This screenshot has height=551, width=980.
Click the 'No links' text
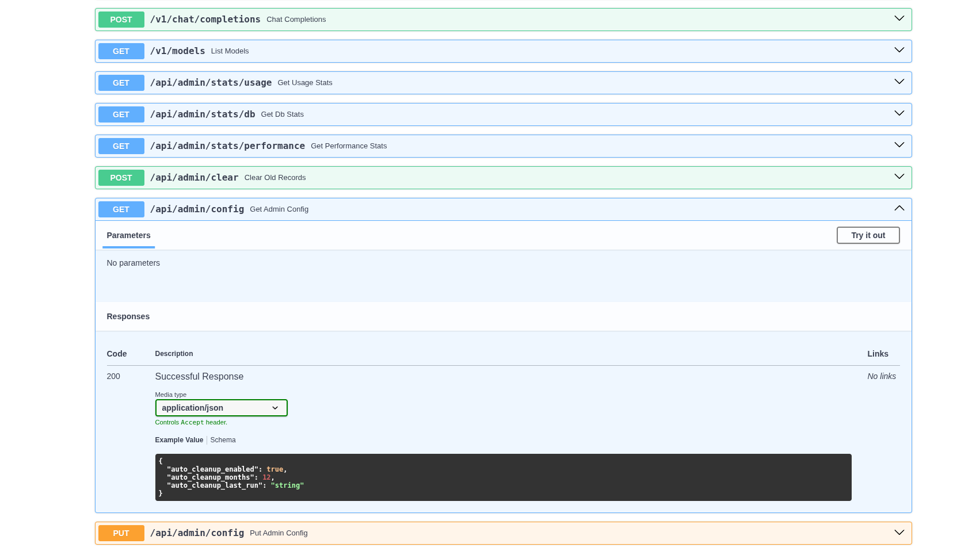882,376
